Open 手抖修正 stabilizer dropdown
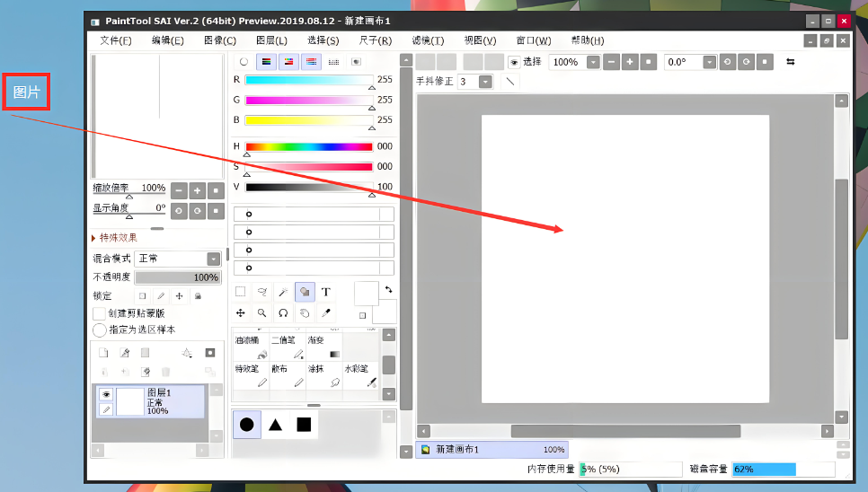The image size is (868, 492). [x=485, y=82]
